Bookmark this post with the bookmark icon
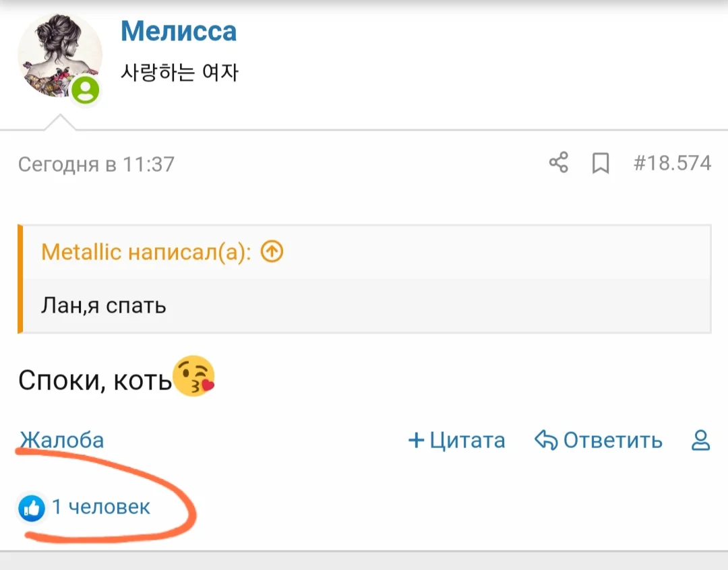The image size is (728, 570). click(x=600, y=164)
